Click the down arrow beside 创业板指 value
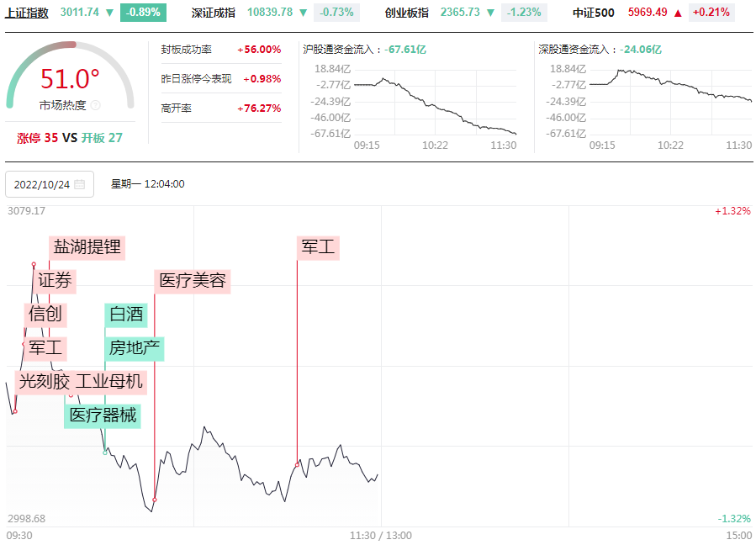Screen dimensions: 756x545 pyautogui.click(x=490, y=13)
